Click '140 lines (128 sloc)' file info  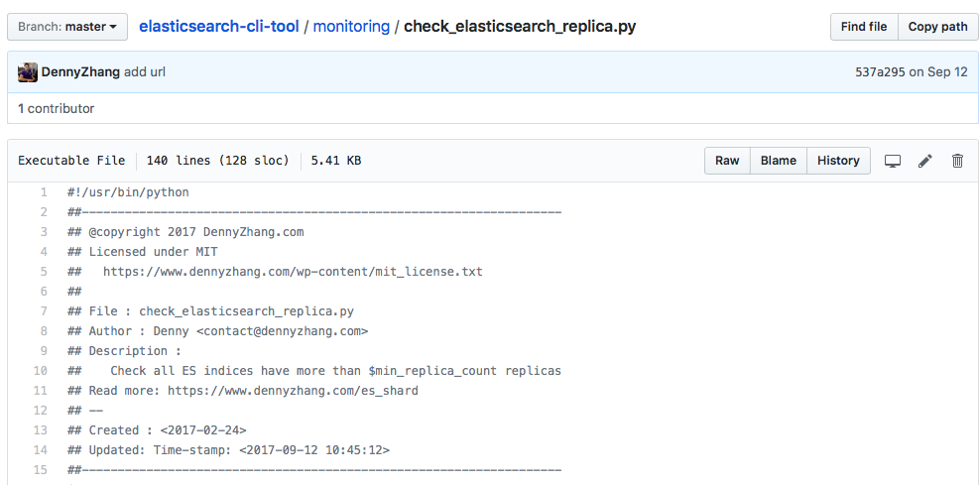(217, 161)
